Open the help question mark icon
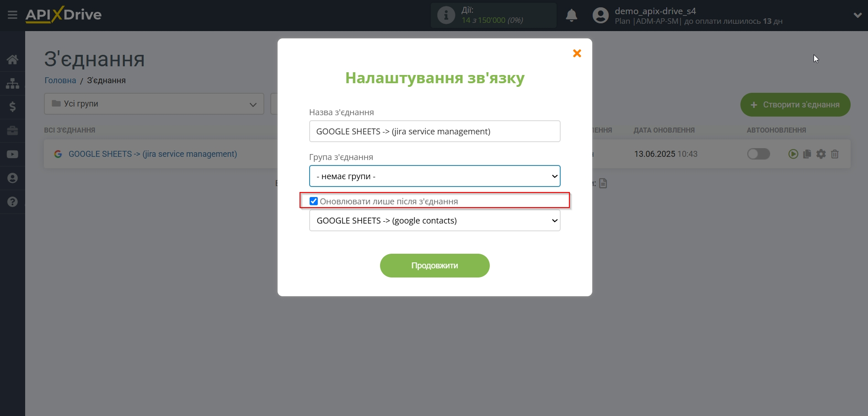 click(x=12, y=202)
